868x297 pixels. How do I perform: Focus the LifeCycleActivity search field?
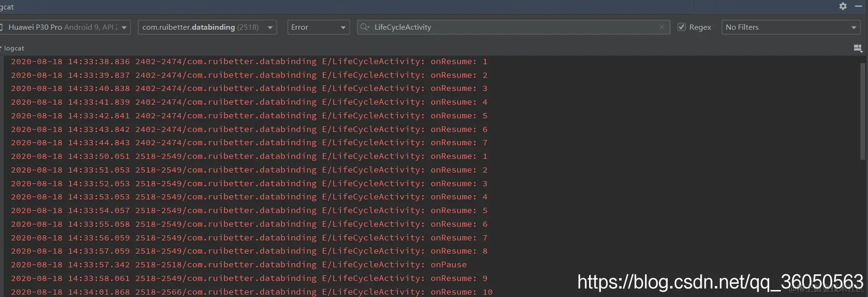pos(513,27)
